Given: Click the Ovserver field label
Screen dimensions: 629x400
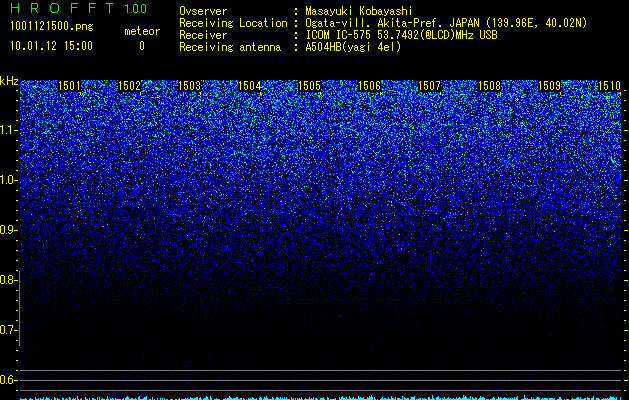Looking at the screenshot, I should click(203, 11).
